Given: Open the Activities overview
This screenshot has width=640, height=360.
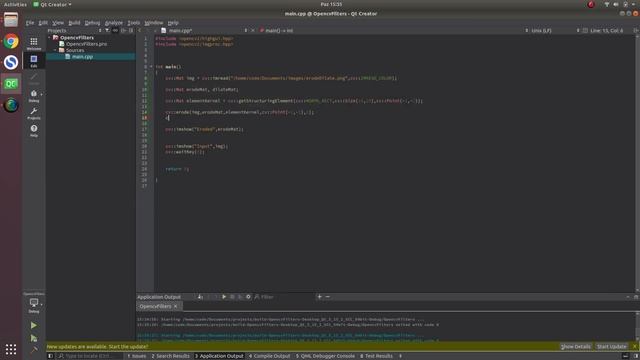Looking at the screenshot, I should point(15,4).
